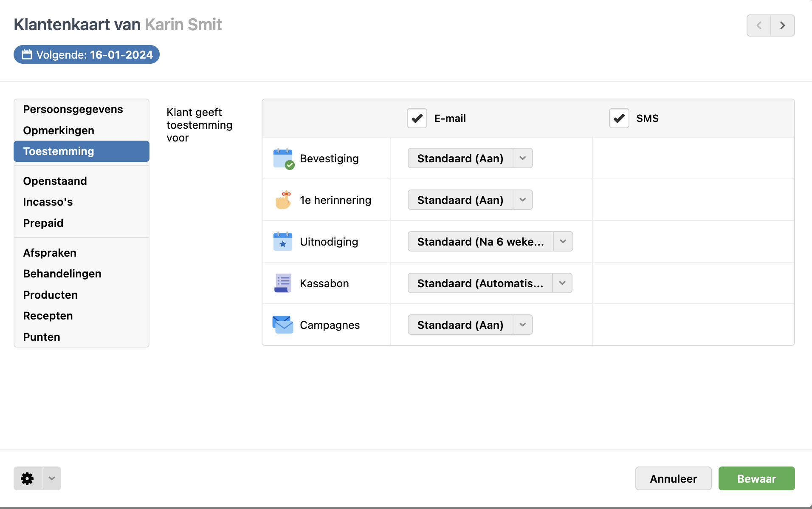Open the Bevestiging e-mail dropdown
Image resolution: width=812 pixels, height=509 pixels.
470,158
